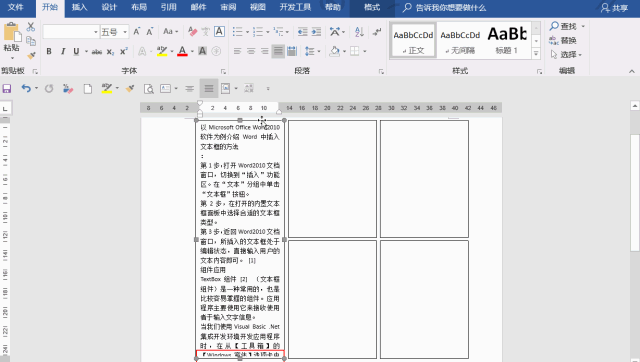This screenshot has width=640, height=362.
Task: Decrease paragraph indent
Action: click(302, 31)
